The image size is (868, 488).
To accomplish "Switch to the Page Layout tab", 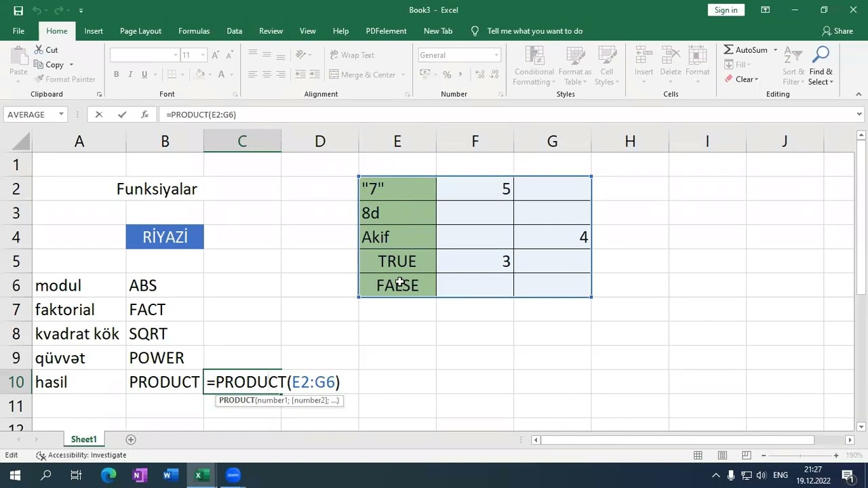I will click(140, 31).
